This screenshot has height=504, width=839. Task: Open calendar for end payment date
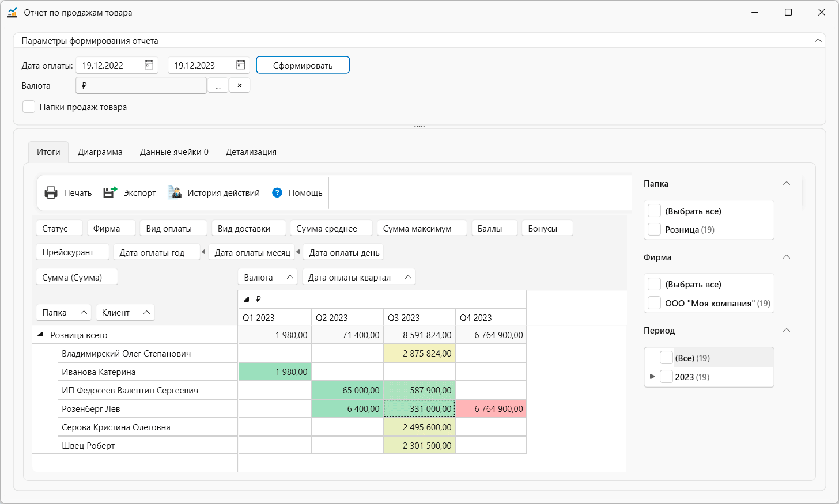tap(241, 65)
